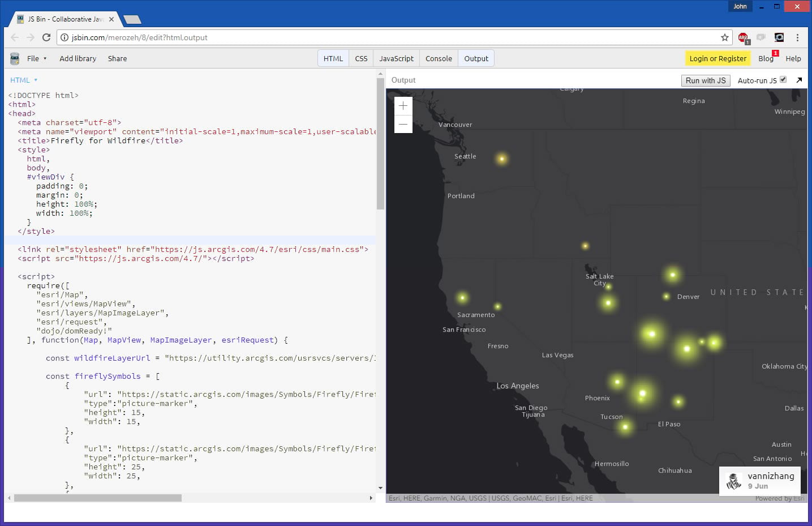Click the JS Bin logo icon
Screen dimensions: 812x526
point(15,58)
